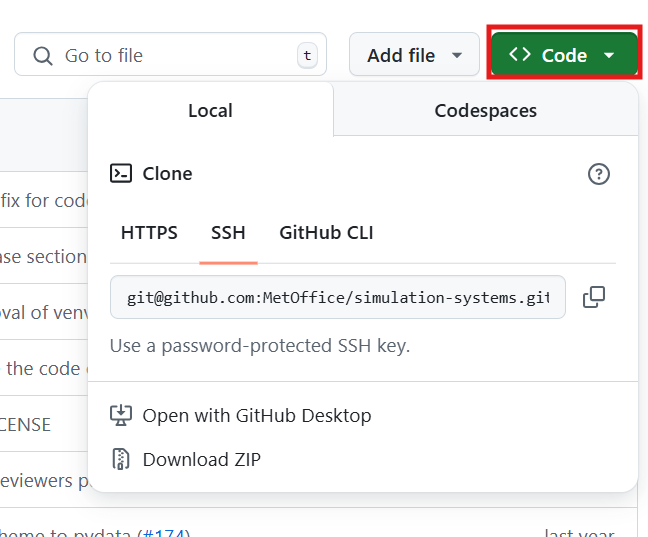Click the magnifier icon in Go to file
Viewport: 648px width, 537px height.
coord(42,56)
